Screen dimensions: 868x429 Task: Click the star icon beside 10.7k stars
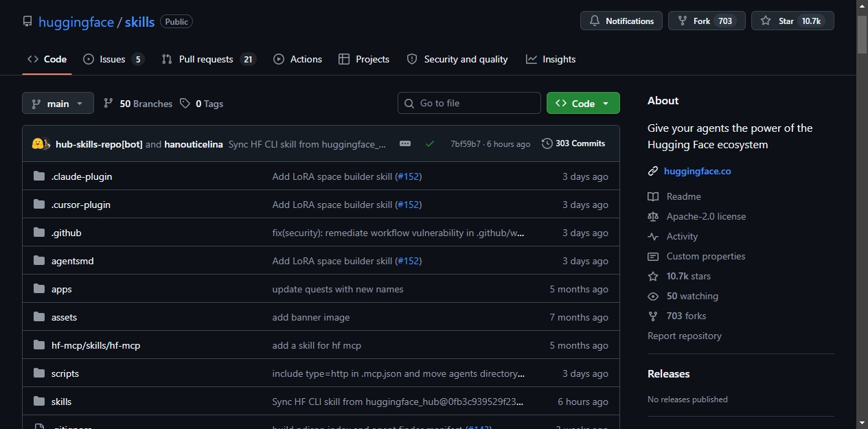[653, 276]
